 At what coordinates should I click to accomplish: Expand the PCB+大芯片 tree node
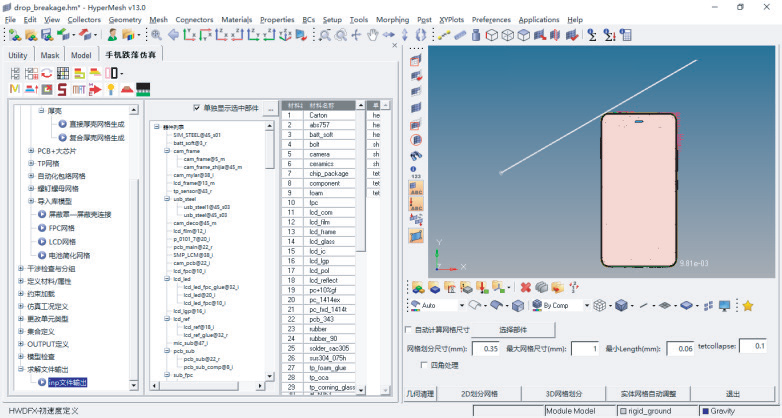tap(31, 150)
